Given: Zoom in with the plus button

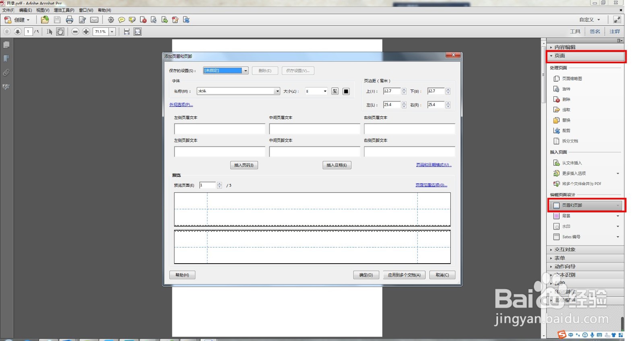Looking at the screenshot, I should click(x=86, y=31).
